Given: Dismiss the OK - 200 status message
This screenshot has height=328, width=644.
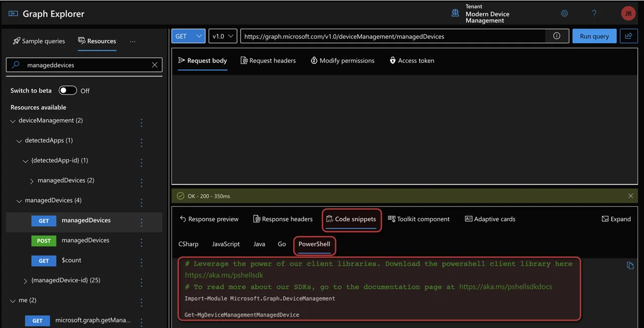Looking at the screenshot, I should [x=631, y=196].
